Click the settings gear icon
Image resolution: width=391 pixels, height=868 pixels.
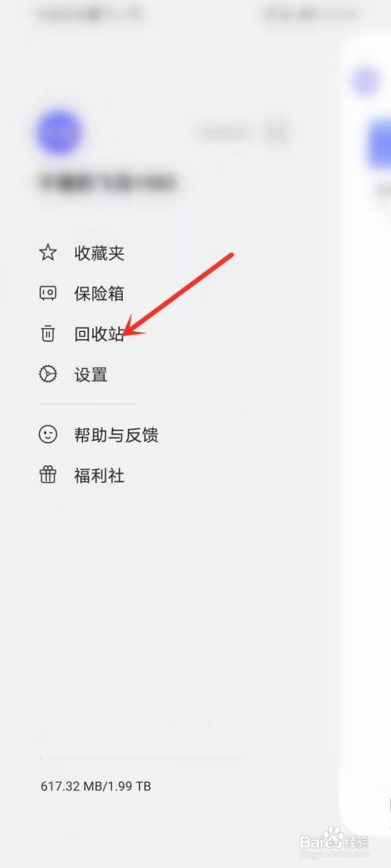click(48, 375)
